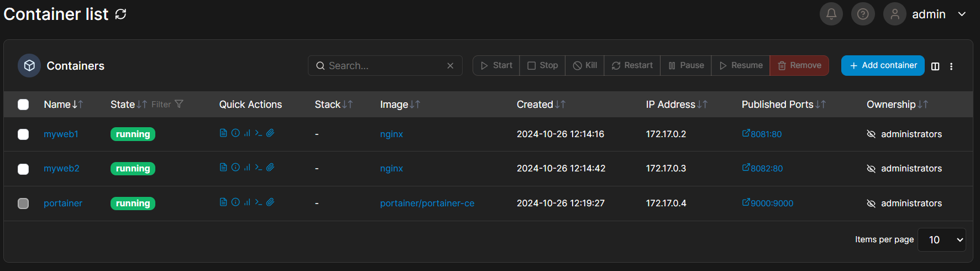
Task: Select the portainer row checkbox
Action: pyautogui.click(x=23, y=204)
